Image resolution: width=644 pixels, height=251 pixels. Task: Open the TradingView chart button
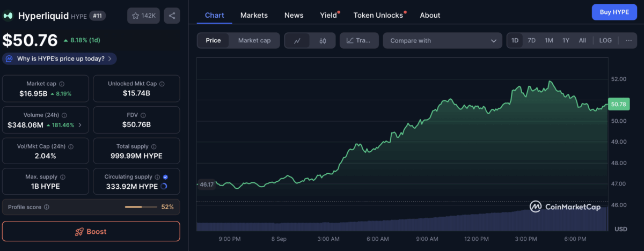359,41
